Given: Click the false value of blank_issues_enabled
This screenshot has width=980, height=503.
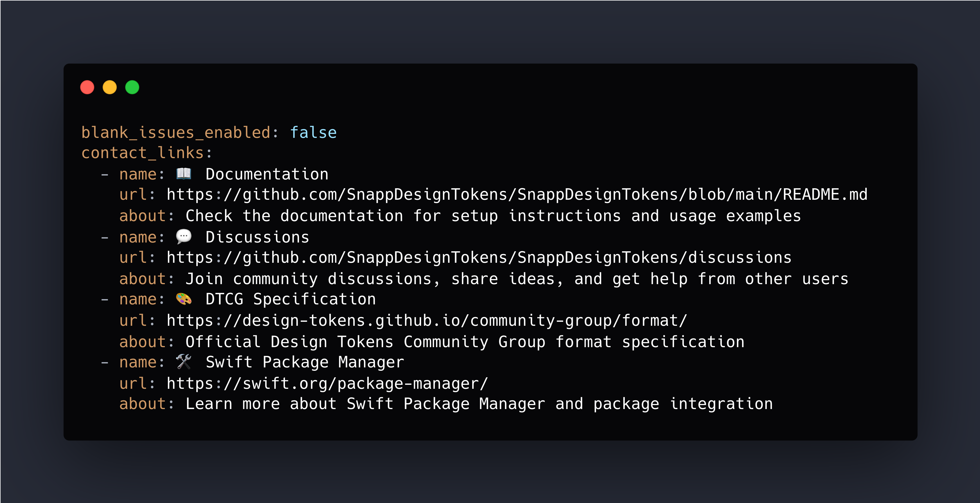Looking at the screenshot, I should (313, 133).
